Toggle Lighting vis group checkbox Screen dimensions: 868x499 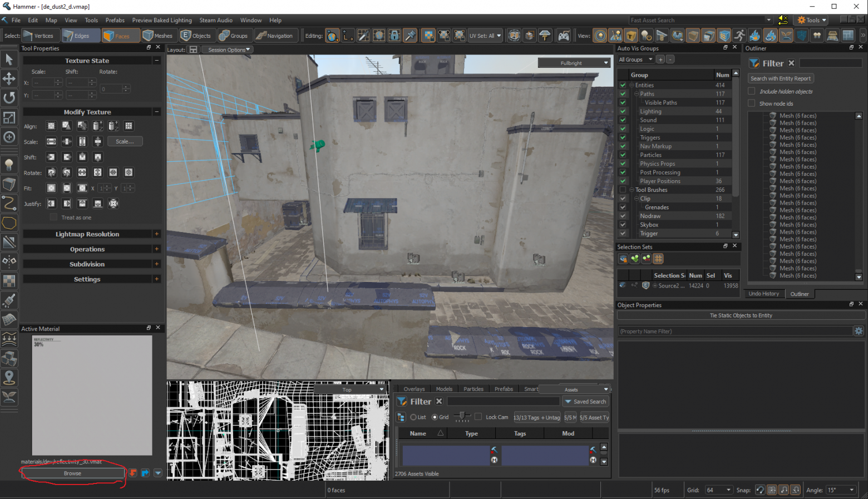coord(623,111)
